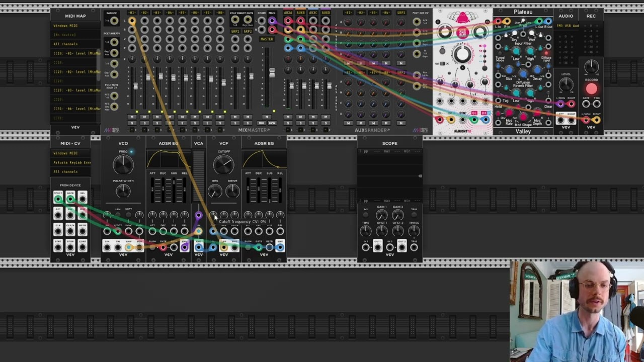Image resolution: width=644 pixels, height=362 pixels.
Task: Click SUS slider on ADSR EG right of VCF
Action: 269,190
